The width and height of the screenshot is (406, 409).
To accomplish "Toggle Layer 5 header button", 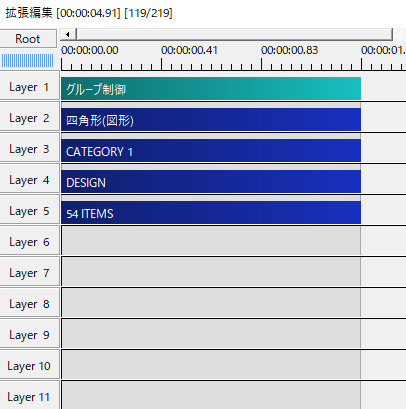I will (x=29, y=211).
